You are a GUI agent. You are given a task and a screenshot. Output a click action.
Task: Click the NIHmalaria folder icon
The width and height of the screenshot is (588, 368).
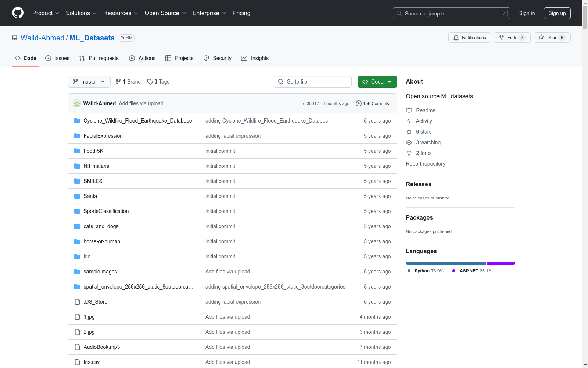pyautogui.click(x=77, y=166)
